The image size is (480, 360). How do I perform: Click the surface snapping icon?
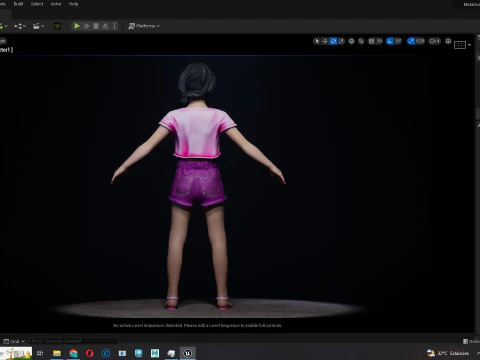click(x=361, y=41)
